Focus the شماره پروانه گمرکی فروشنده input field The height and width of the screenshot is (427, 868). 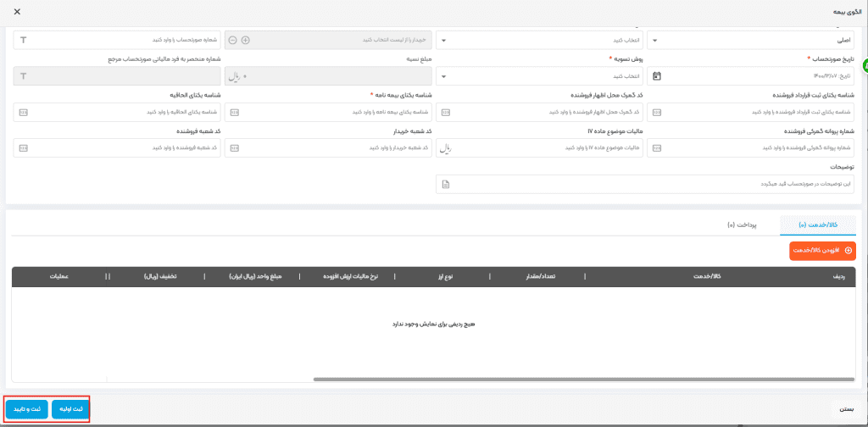pyautogui.click(x=751, y=148)
